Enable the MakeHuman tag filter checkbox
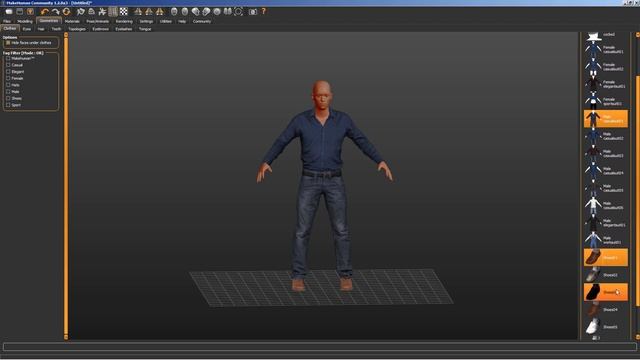Viewport: 640px width, 360px height. click(8, 58)
